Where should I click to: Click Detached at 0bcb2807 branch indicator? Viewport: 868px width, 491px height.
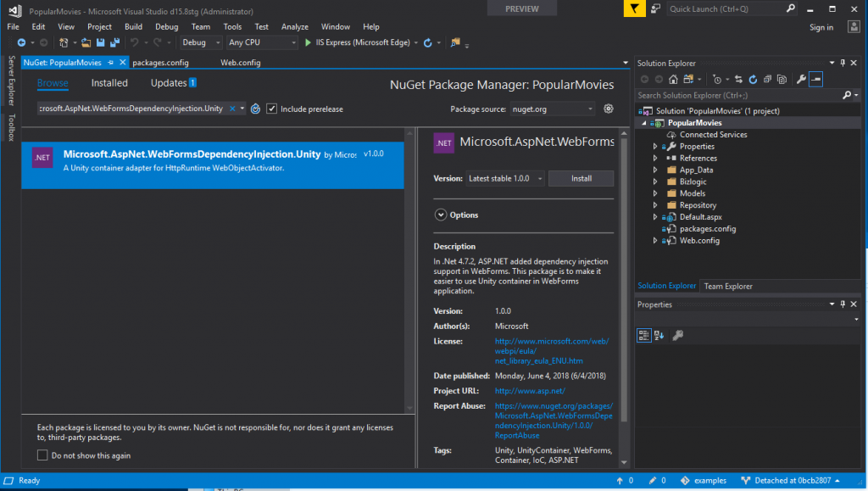click(791, 481)
